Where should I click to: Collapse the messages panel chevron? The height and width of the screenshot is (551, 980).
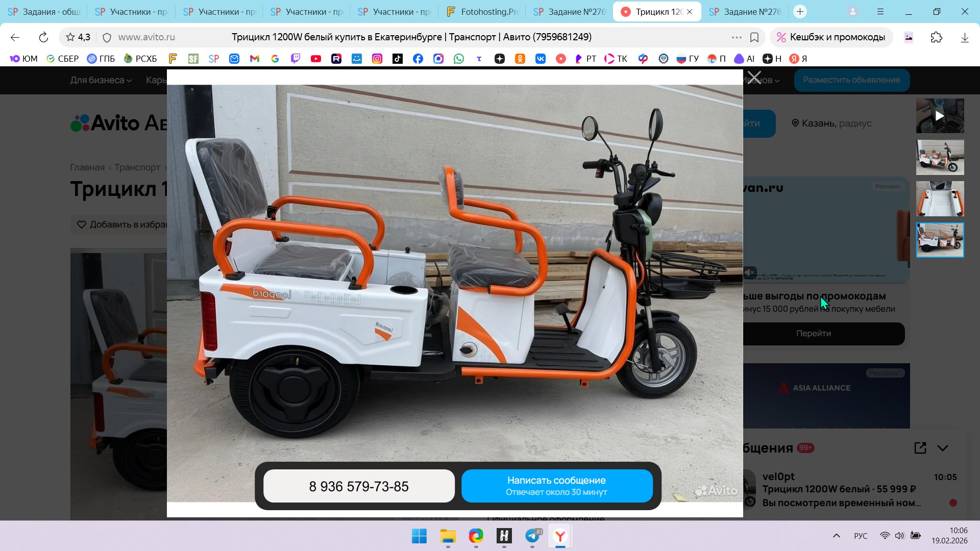[943, 448]
